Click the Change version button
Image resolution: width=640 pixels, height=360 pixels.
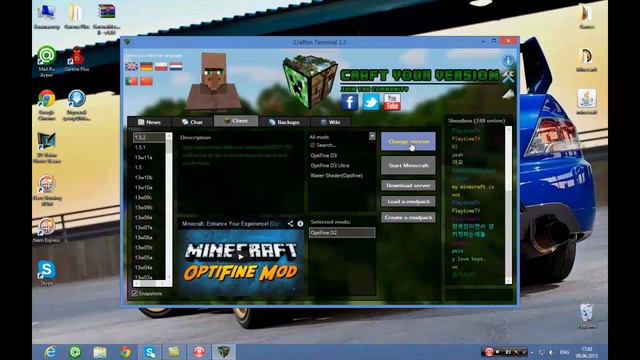[408, 142]
